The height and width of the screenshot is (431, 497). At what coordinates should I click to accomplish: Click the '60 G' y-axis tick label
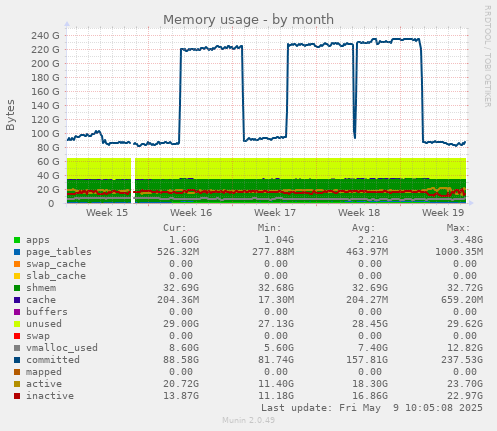pyautogui.click(x=48, y=162)
